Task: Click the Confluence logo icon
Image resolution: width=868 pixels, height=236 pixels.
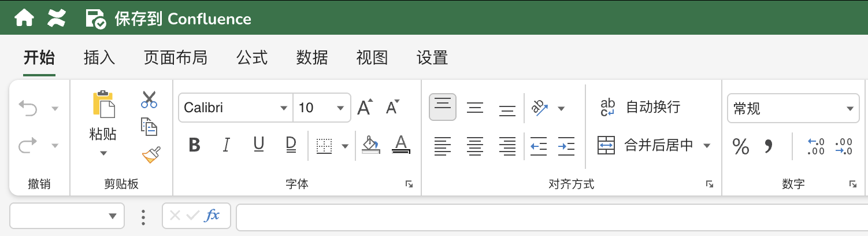Action: (56, 19)
